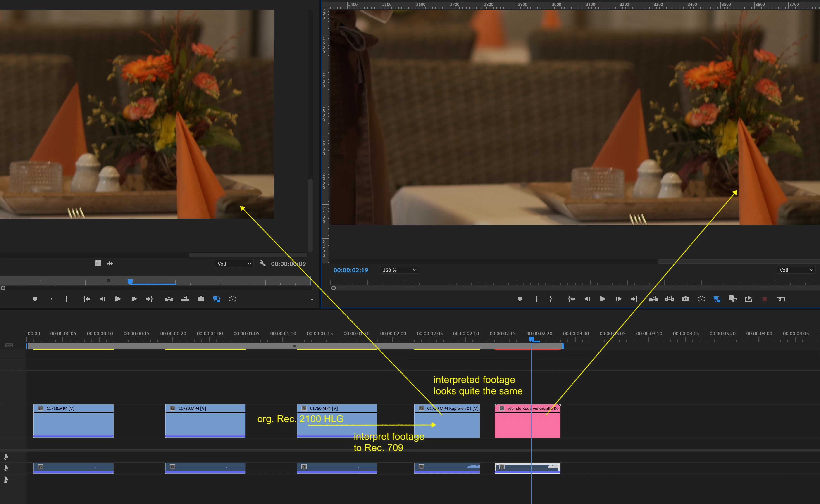Click Drag Audio Only waveform icon
Viewport: 820px width, 504px height.
110,263
